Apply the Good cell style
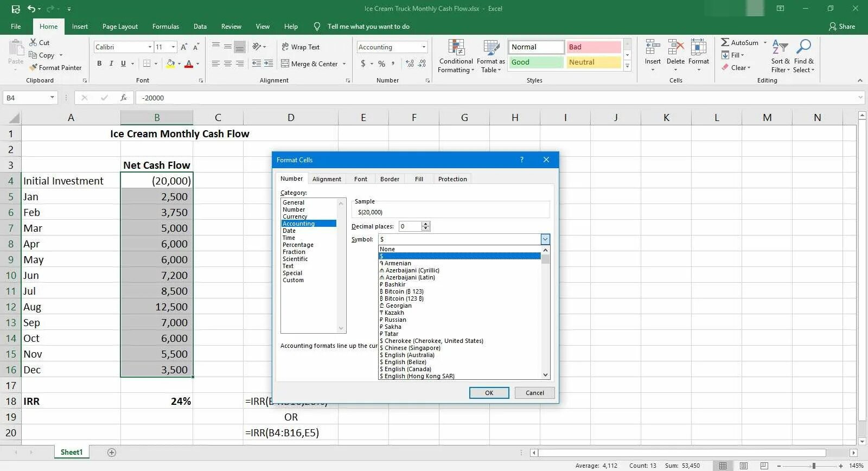868x471 pixels. (x=536, y=62)
